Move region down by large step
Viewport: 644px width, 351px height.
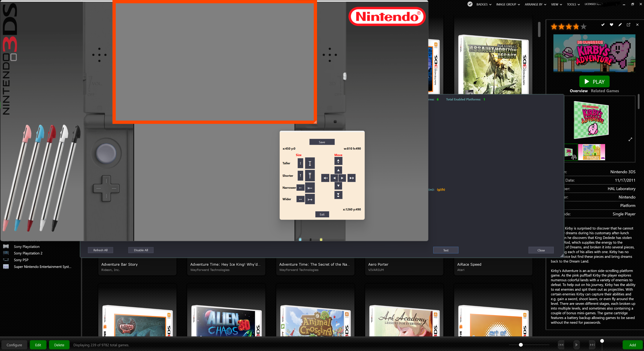[338, 195]
